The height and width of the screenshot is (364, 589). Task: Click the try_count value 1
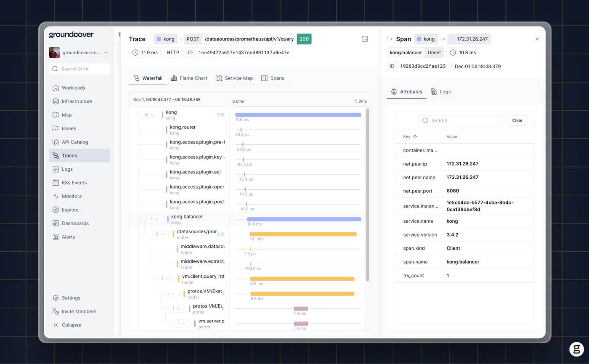pos(448,275)
